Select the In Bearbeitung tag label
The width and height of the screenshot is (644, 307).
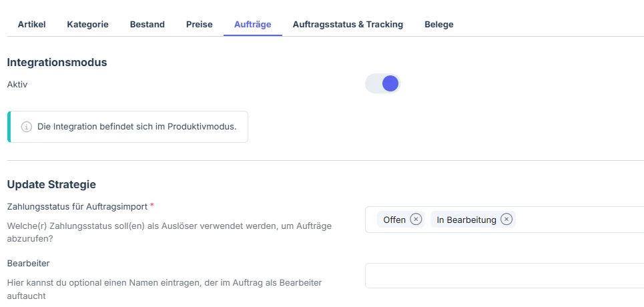coord(466,220)
